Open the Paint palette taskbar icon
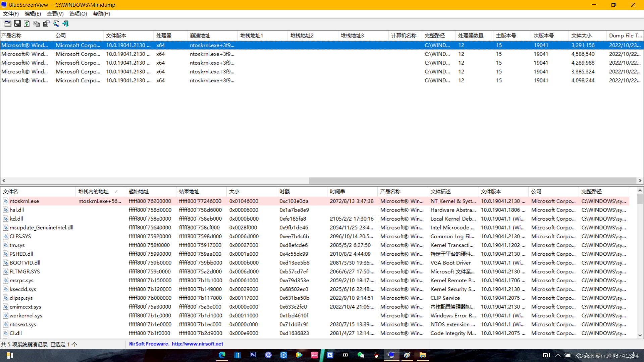The image size is (644, 362). tap(407, 355)
